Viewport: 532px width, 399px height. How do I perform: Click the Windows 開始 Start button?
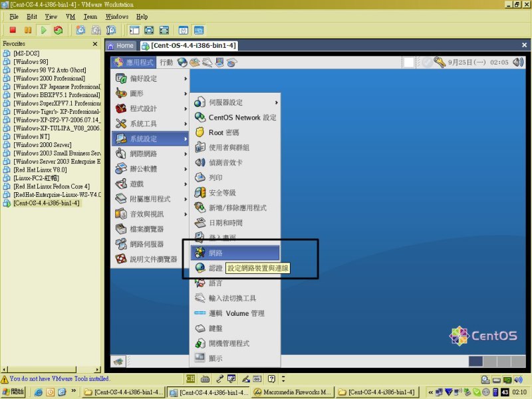[x=13, y=392]
